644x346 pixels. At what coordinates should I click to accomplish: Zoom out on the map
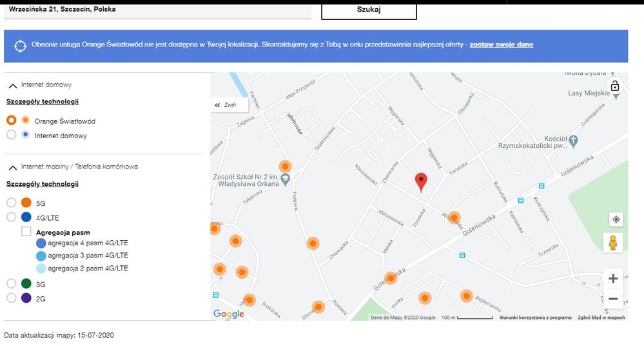tap(613, 299)
